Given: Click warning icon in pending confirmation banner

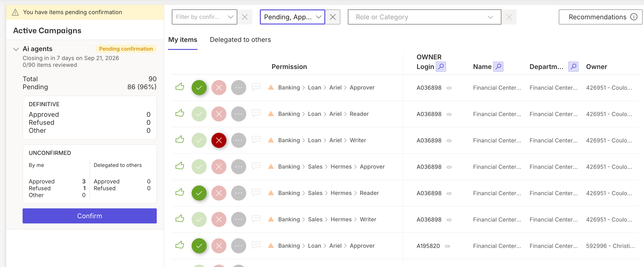Looking at the screenshot, I should 15,12.
